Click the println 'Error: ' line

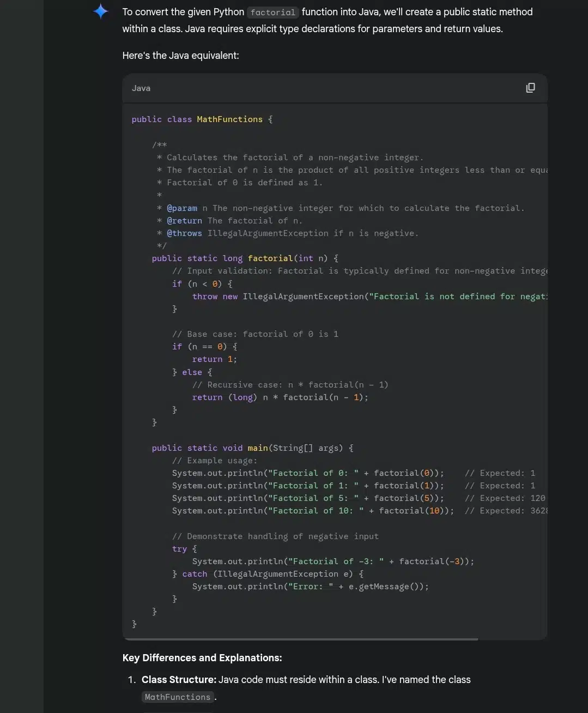pos(311,587)
